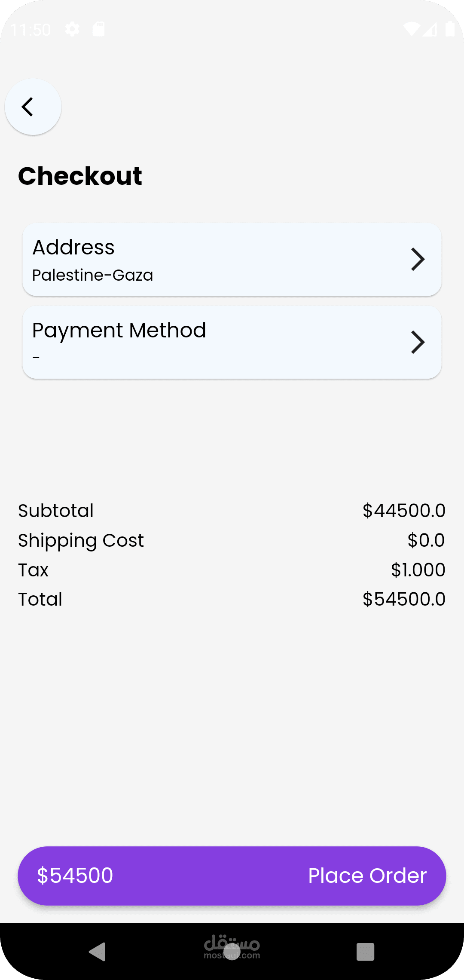Click the Wi-Fi signal icon
This screenshot has height=980, width=464.
(x=411, y=29)
